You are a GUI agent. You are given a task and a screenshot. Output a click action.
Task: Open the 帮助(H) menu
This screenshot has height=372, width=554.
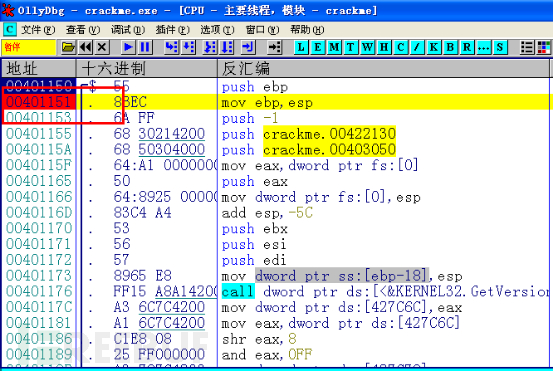(x=307, y=30)
